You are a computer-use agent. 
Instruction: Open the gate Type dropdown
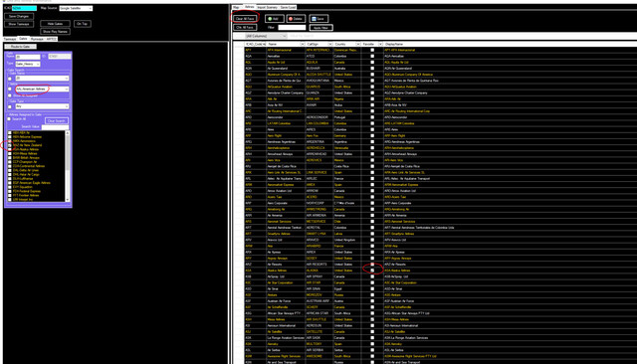[28, 64]
